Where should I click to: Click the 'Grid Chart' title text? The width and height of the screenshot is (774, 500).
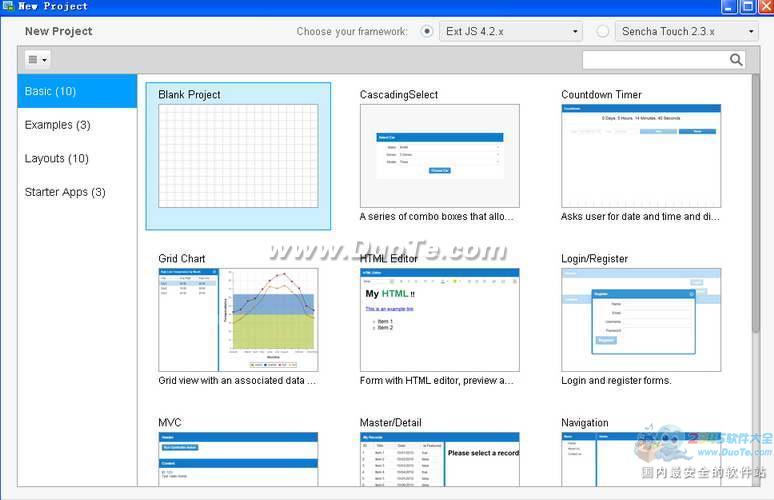pos(182,259)
